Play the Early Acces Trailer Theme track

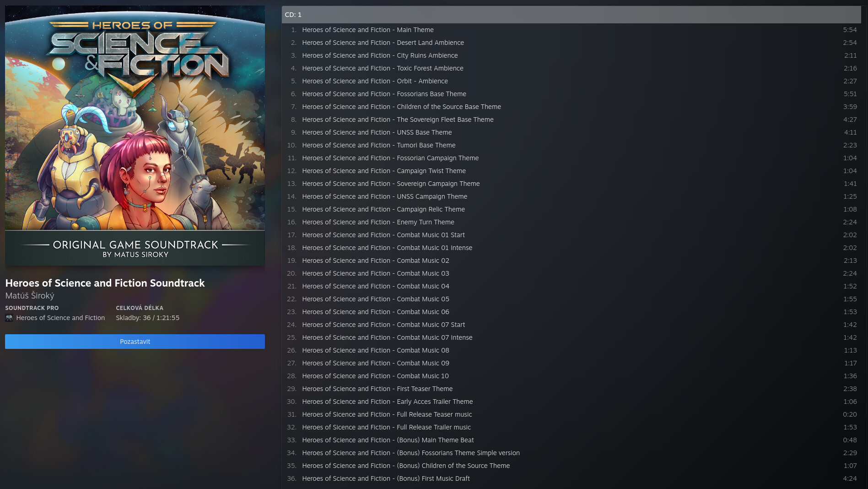387,402
